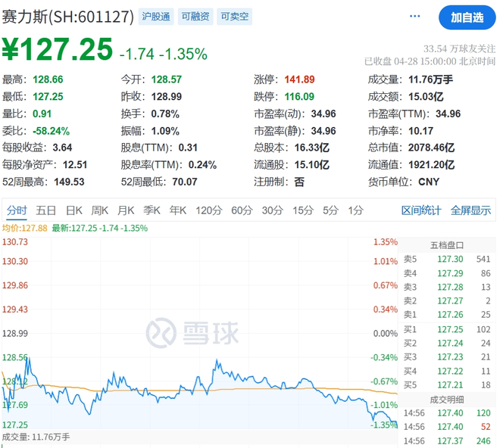Click the 今开 value 128.57
The image size is (500, 448).
(x=166, y=79)
